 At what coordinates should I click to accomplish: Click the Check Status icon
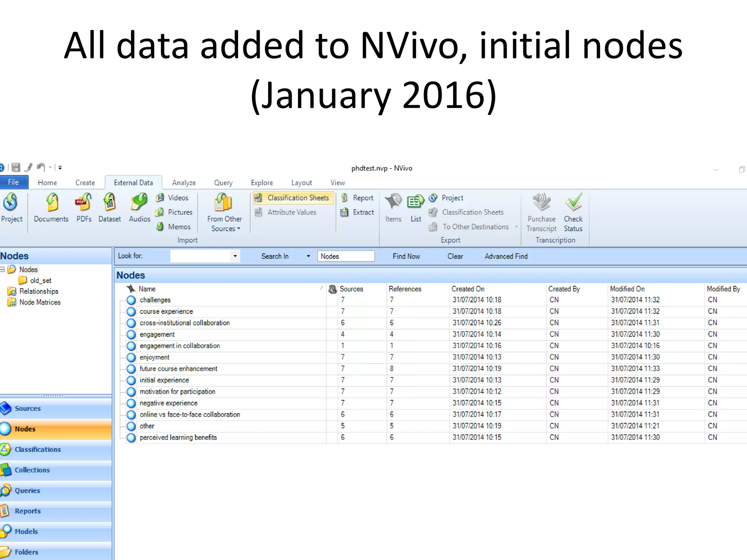[573, 213]
